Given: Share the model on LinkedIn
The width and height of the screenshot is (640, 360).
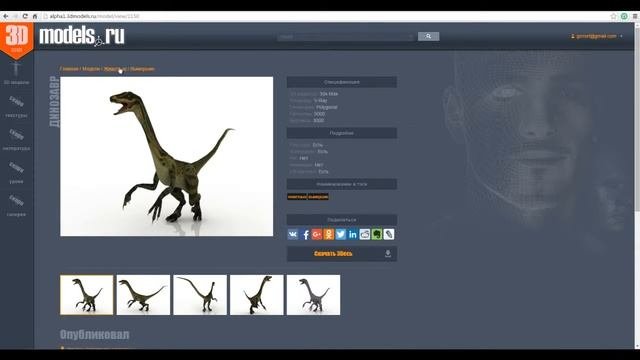Looking at the screenshot, I should click(x=353, y=234).
